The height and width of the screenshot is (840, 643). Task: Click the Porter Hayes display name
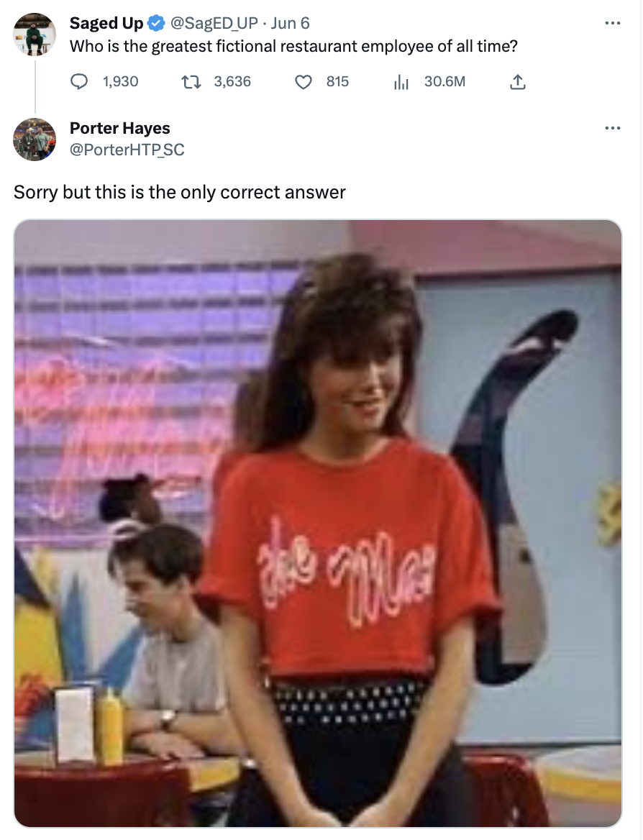pyautogui.click(x=119, y=128)
